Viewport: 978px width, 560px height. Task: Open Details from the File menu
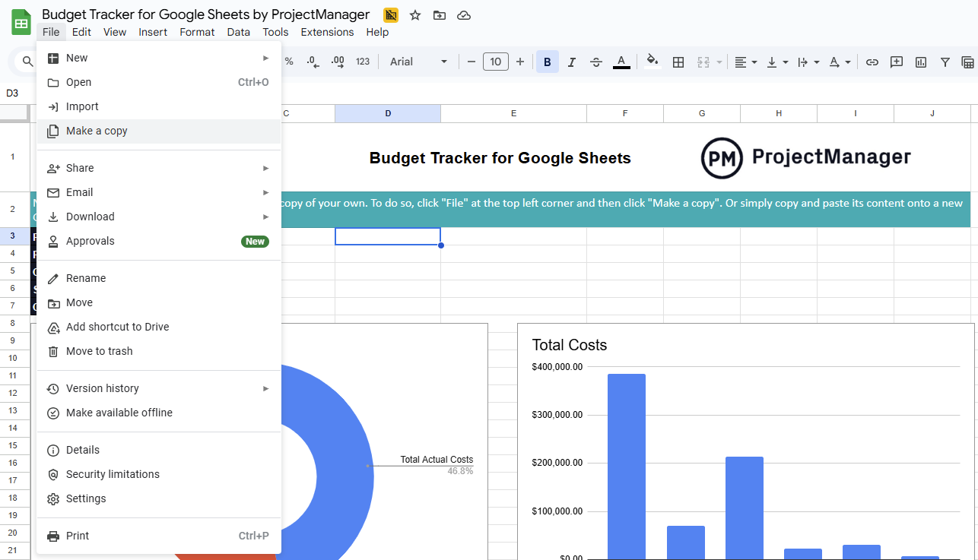[x=159, y=450]
